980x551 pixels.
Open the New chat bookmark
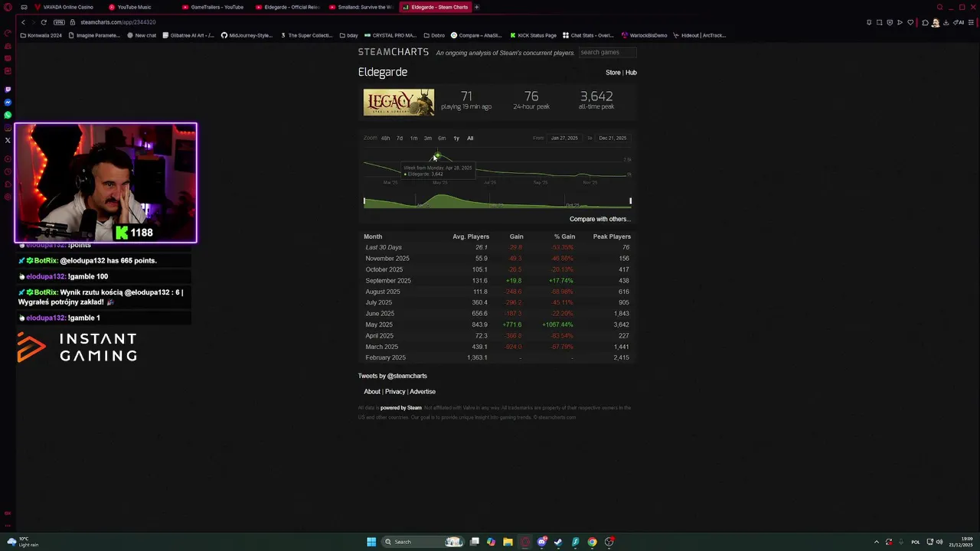click(x=142, y=35)
